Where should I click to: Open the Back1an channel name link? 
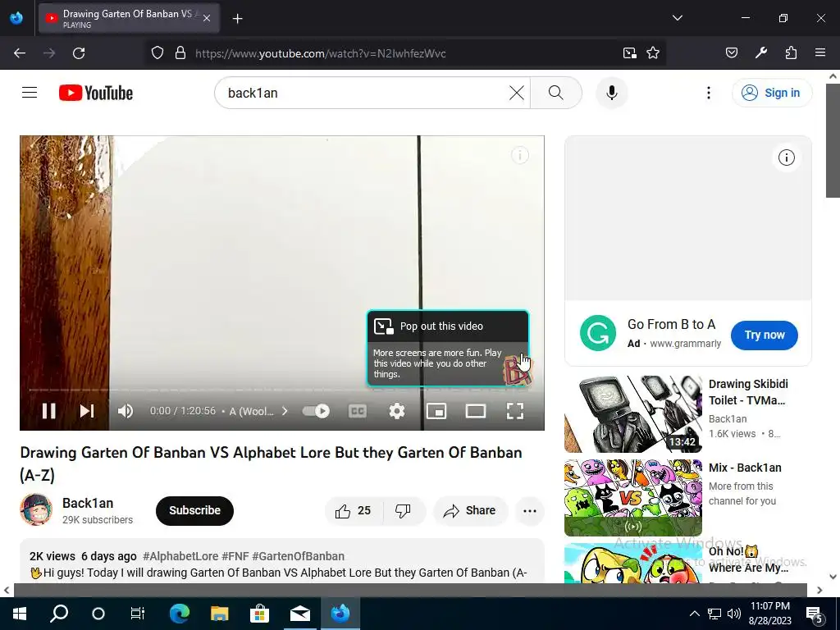(88, 503)
